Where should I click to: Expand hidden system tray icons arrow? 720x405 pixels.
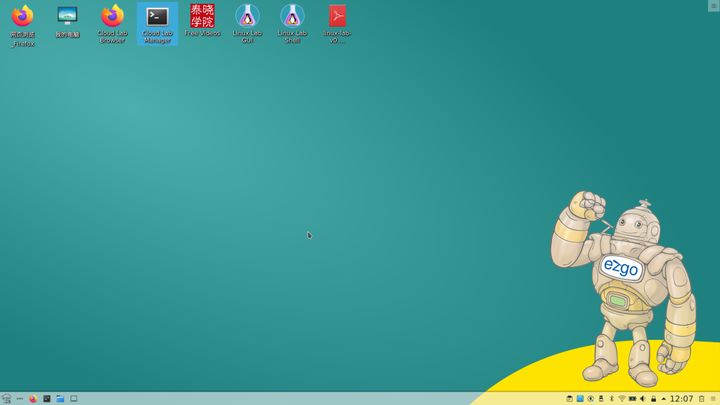click(x=664, y=399)
